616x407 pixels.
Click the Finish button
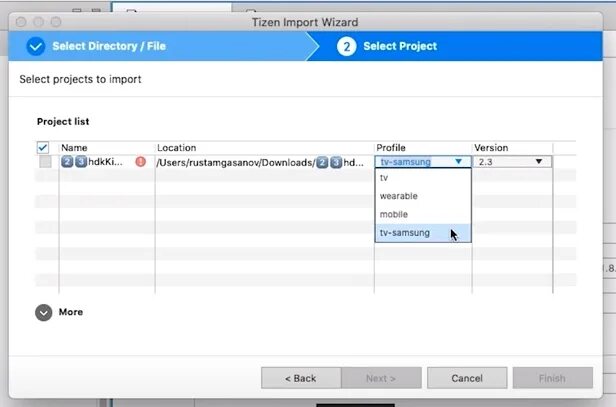click(x=552, y=378)
